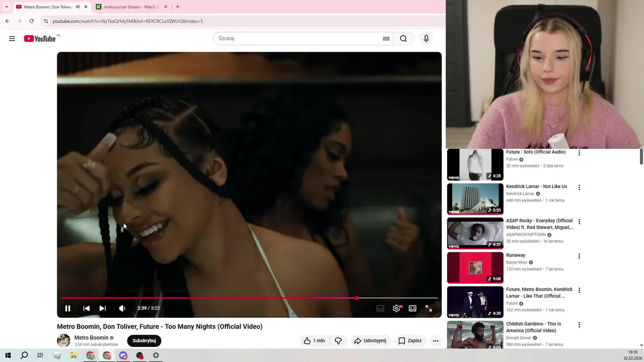Screen dimensions: 644x362
Task: Open Task View on the taskbar
Action: [x=40, y=355]
